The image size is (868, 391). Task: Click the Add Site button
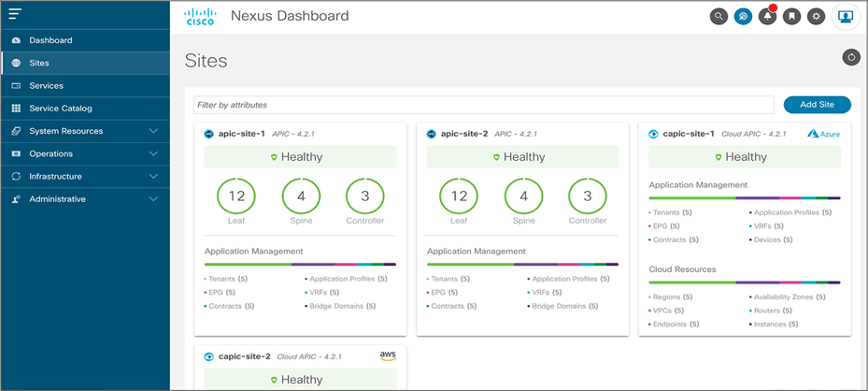pyautogui.click(x=817, y=104)
